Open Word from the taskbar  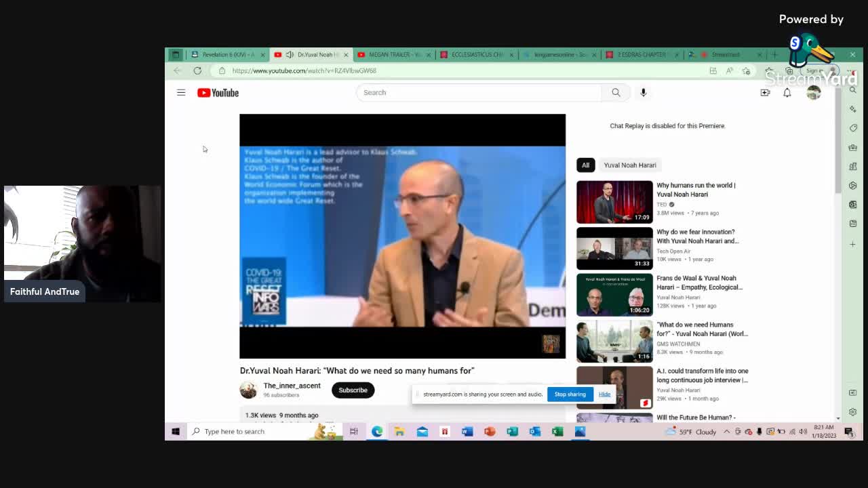coord(467,431)
